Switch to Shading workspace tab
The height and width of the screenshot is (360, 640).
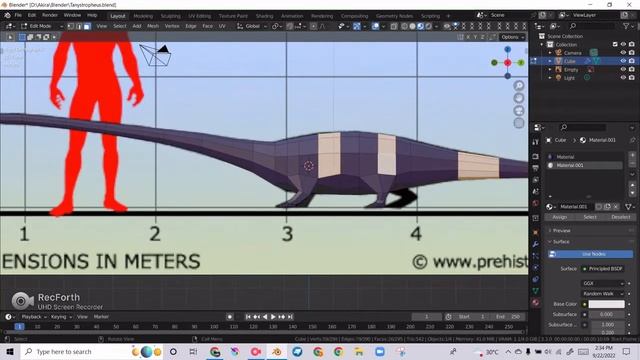264,16
